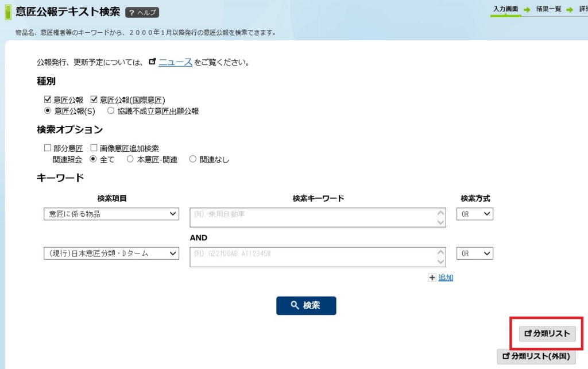Click the second keyword field's scroll-down arrow
The width and height of the screenshot is (588, 369).
point(440,262)
